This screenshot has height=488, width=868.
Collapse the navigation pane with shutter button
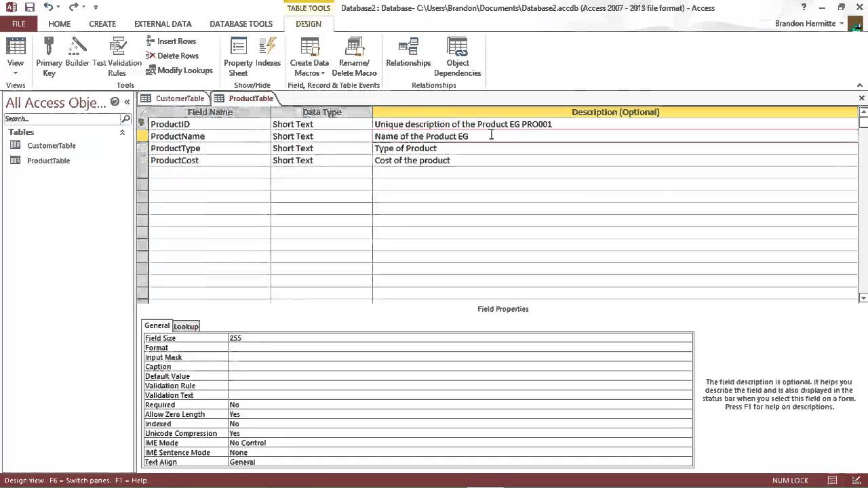point(127,102)
